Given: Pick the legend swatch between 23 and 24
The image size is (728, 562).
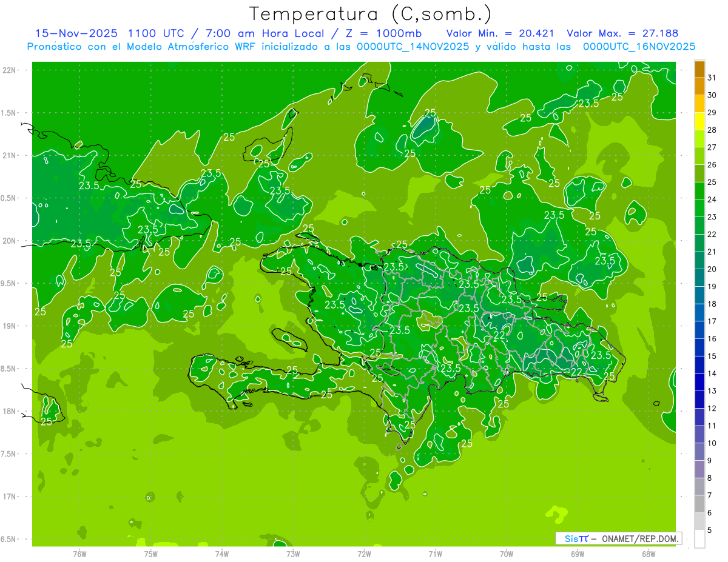Looking at the screenshot, I should coord(699,209).
